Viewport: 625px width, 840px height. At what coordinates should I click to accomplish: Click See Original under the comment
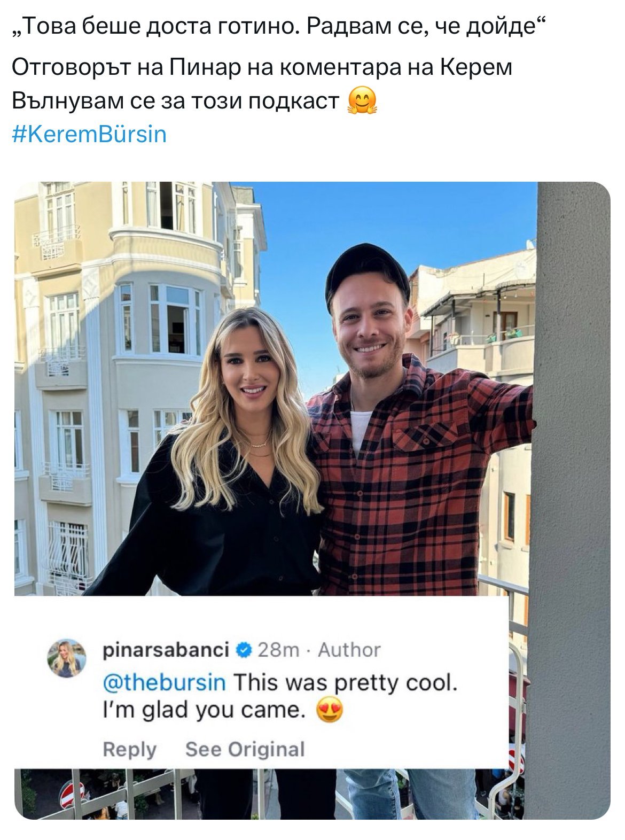point(245,749)
